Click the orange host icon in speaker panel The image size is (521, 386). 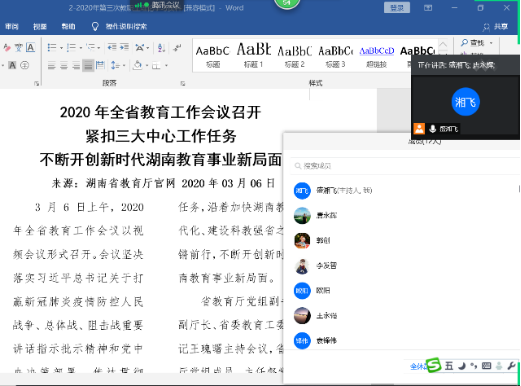(x=419, y=129)
